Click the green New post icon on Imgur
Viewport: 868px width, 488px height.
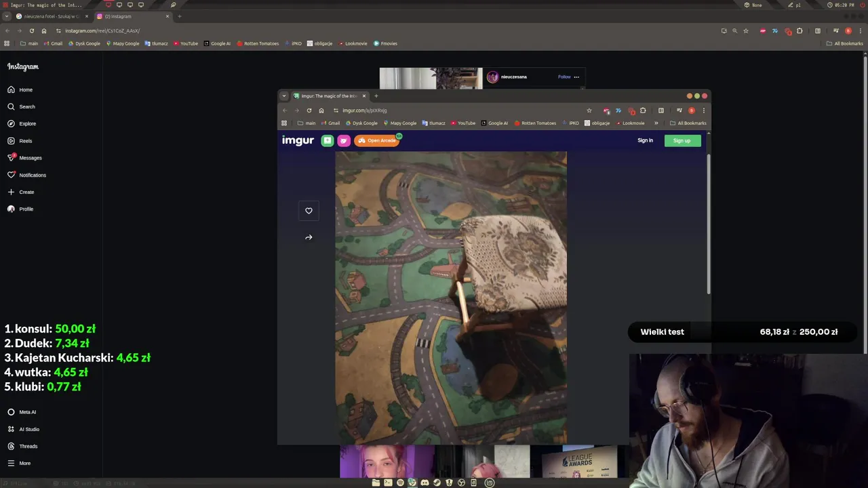pos(328,140)
